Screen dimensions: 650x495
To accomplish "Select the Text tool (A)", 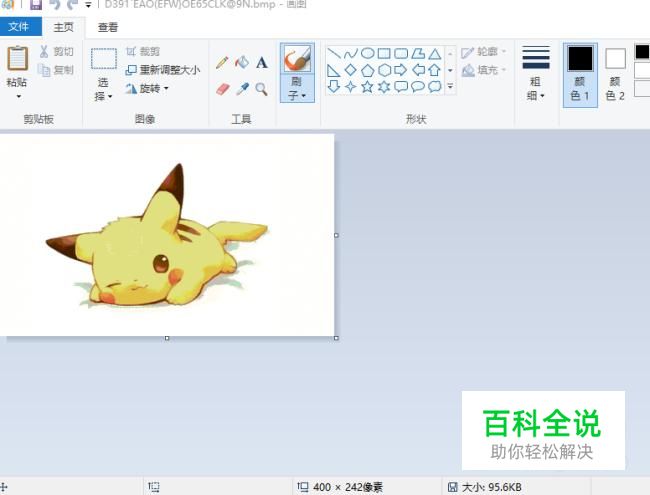I will 262,63.
